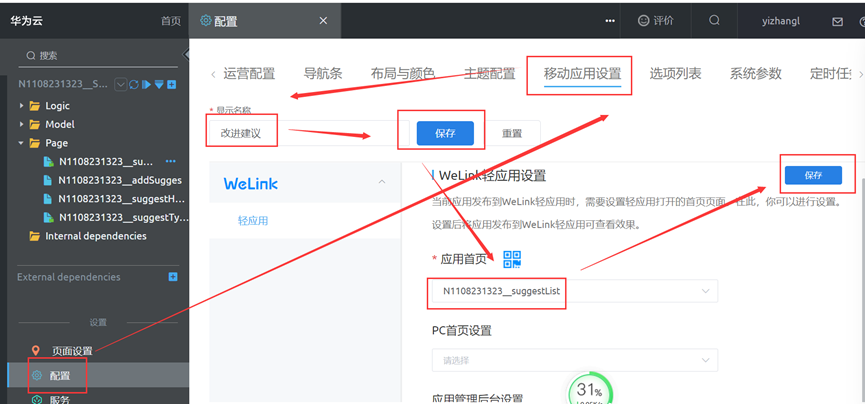865x404 pixels.
Task: Click the blue plus icon beside project name
Action: pyautogui.click(x=172, y=84)
